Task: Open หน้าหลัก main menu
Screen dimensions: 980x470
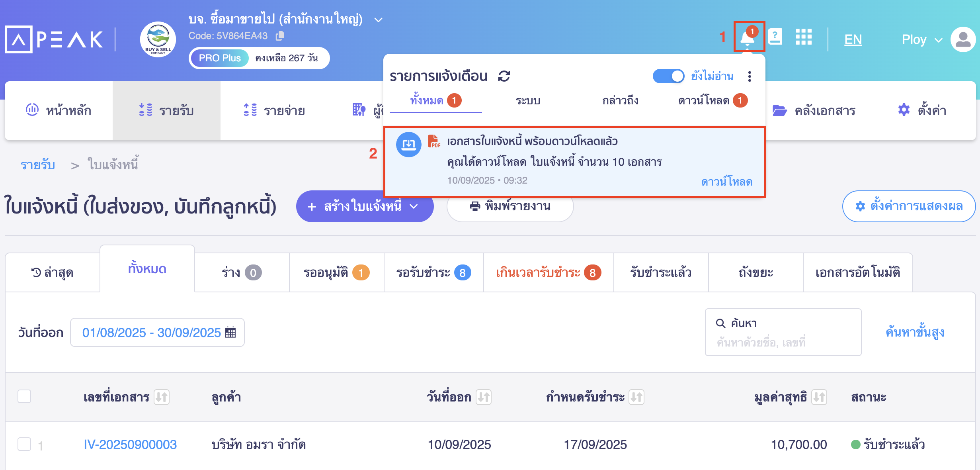Action: pos(59,110)
